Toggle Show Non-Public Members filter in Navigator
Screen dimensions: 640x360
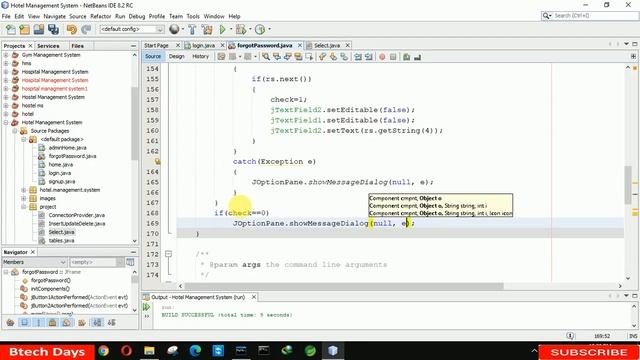click(x=53, y=323)
